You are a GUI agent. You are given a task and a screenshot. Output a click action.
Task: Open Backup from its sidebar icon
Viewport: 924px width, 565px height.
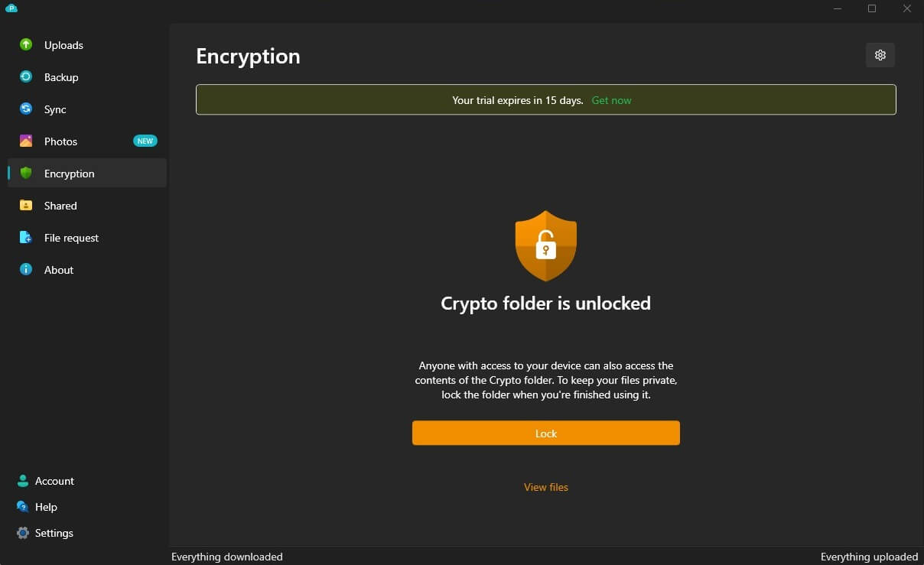coord(24,77)
